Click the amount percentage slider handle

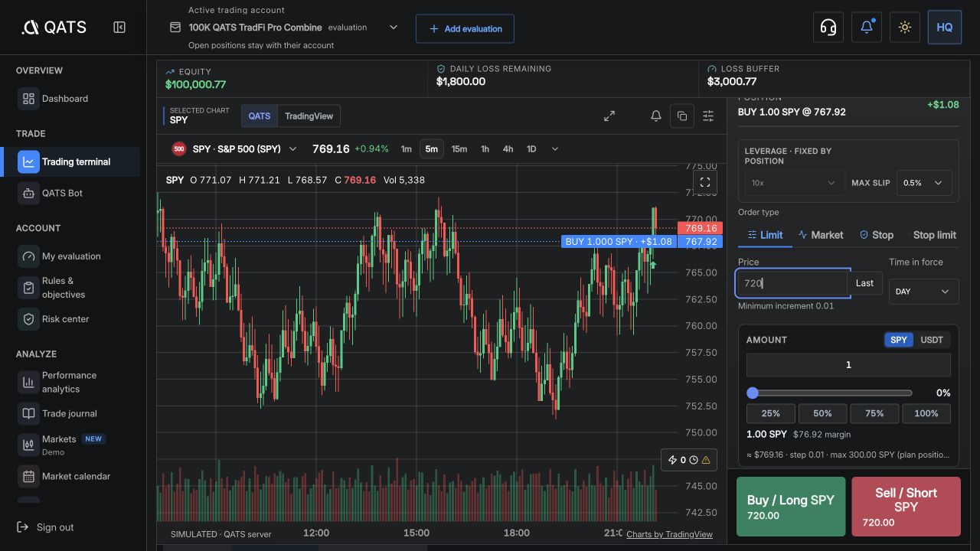753,393
